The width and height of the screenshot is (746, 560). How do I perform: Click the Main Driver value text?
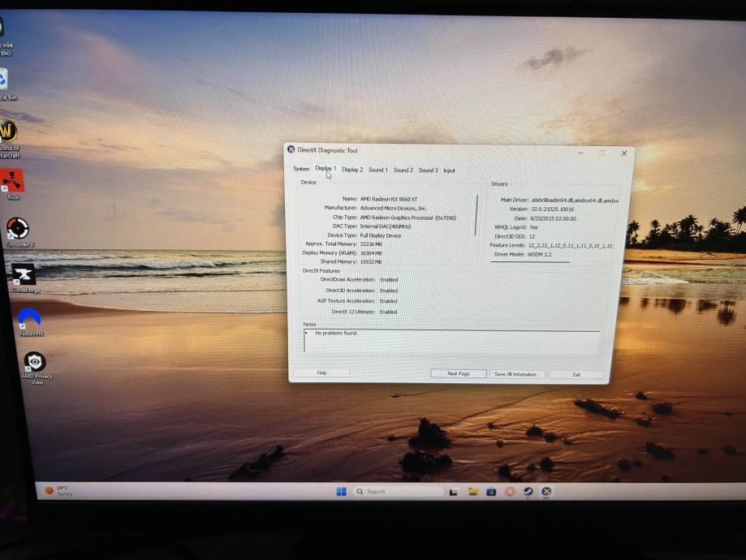point(574,200)
